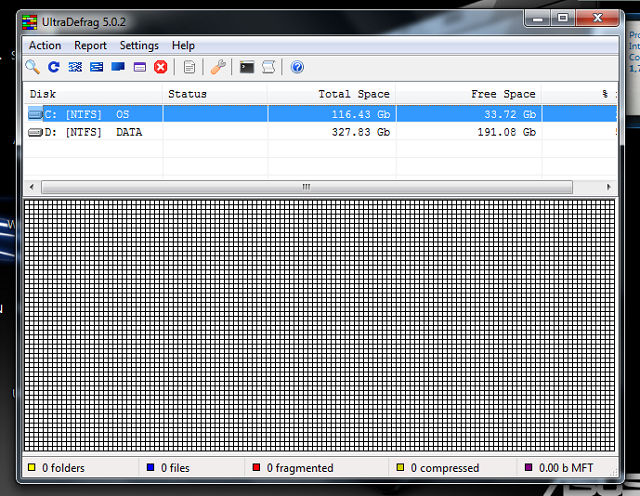Open the Help menu

click(183, 45)
